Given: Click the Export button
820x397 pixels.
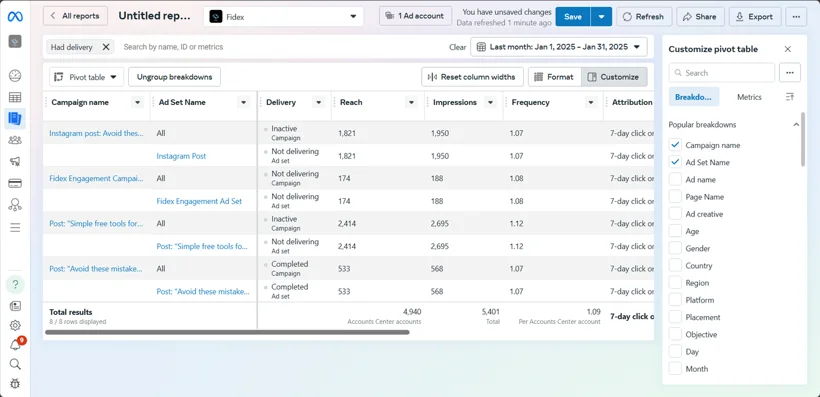Looking at the screenshot, I should [755, 17].
